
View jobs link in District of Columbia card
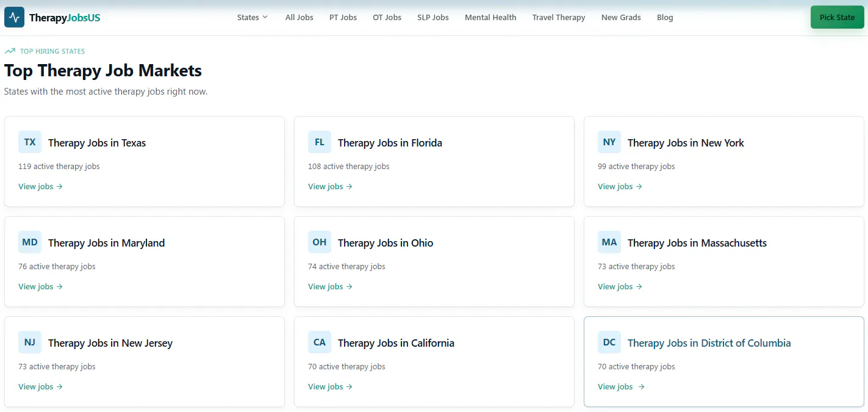click(x=622, y=386)
